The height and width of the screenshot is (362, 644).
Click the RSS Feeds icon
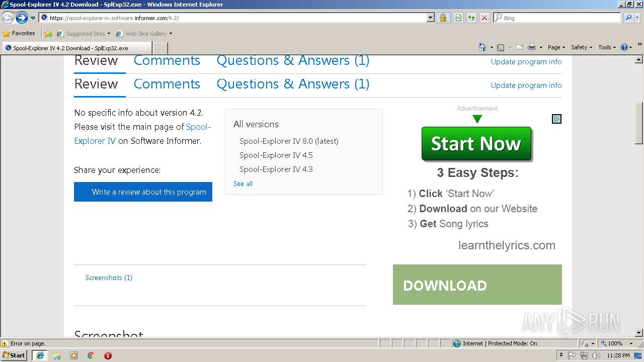pos(501,47)
